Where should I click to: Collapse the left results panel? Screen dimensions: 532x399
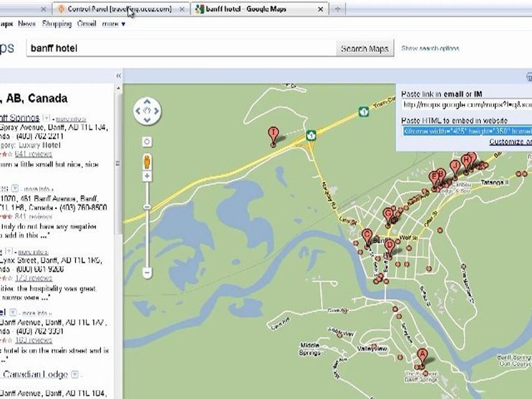coord(119,76)
